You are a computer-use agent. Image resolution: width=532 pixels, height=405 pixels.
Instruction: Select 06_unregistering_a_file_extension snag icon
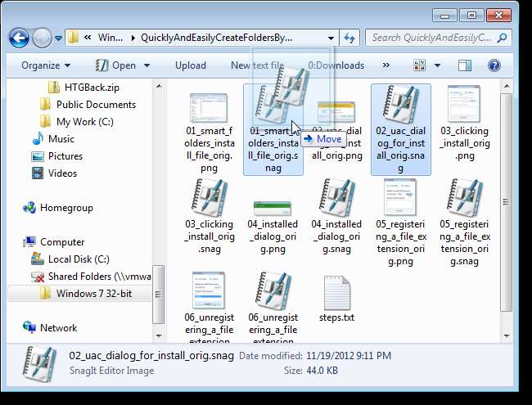tap(273, 291)
